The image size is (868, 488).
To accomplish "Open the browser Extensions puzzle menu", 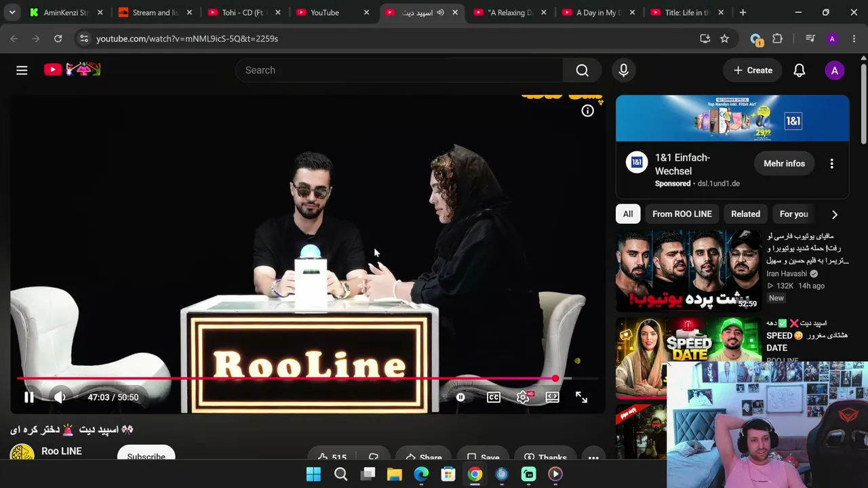I will (x=777, y=39).
